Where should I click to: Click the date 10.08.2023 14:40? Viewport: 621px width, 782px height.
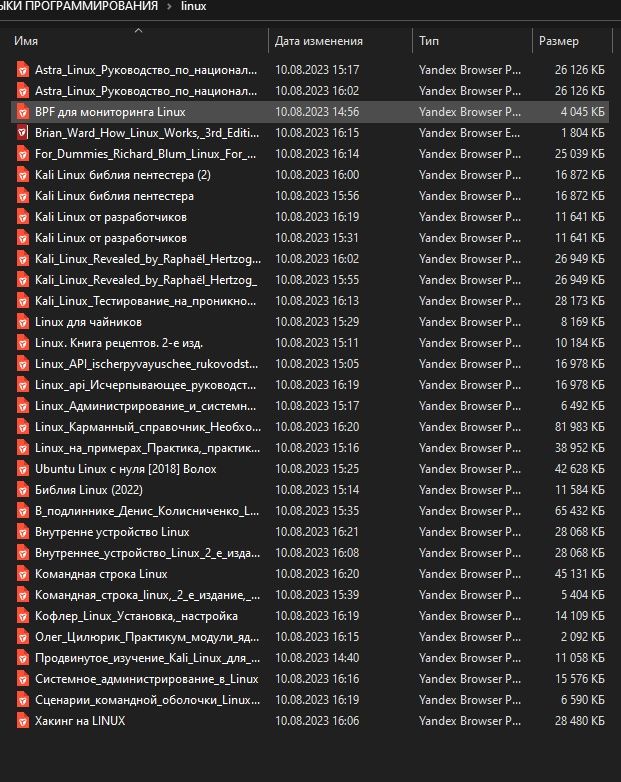tap(317, 658)
